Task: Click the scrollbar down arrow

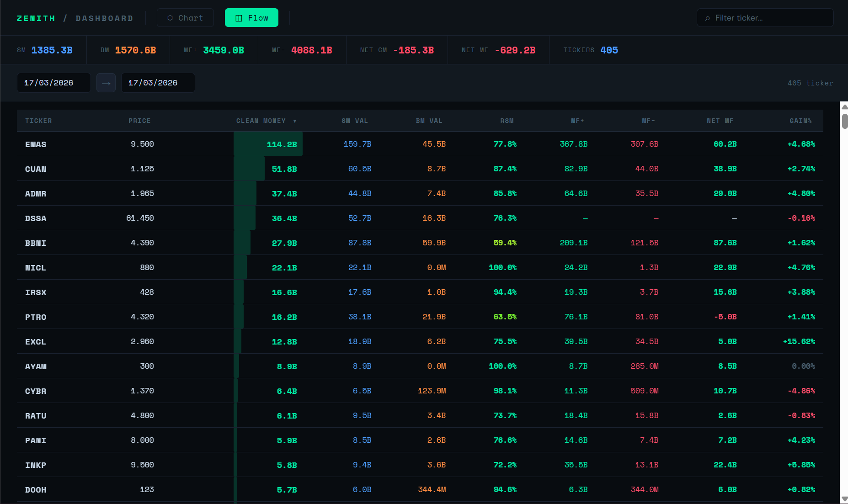Action: [x=844, y=499]
